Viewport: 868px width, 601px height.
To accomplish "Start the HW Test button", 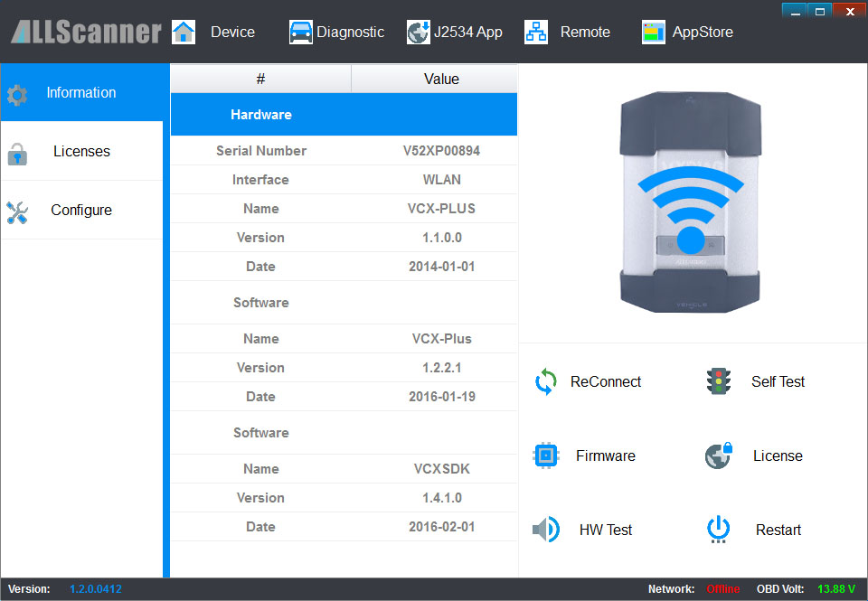I will tap(606, 530).
